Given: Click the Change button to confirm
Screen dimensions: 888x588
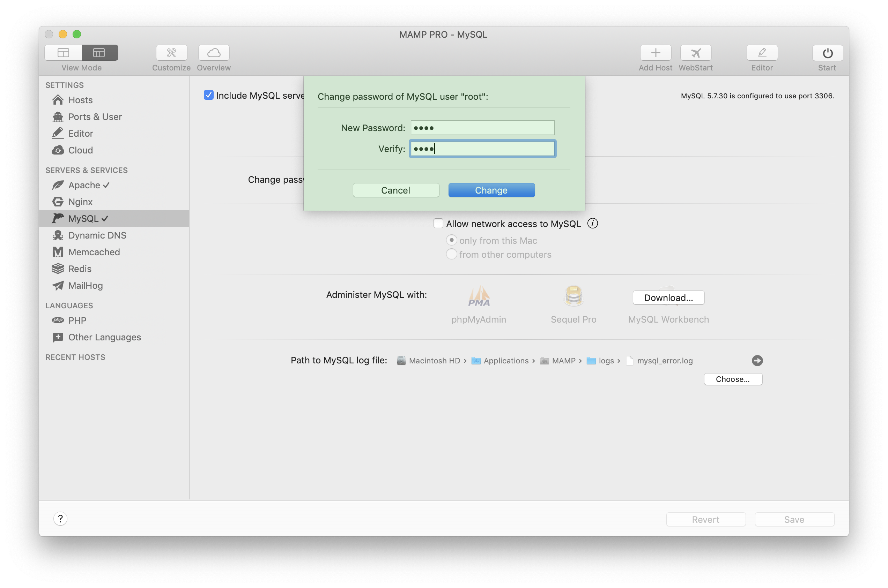Looking at the screenshot, I should [491, 190].
